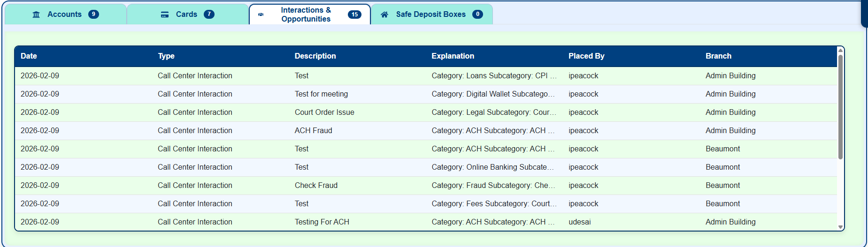Viewport: 868px width, 247px height.
Task: Click the Cards count badge showing 7
Action: pos(209,15)
